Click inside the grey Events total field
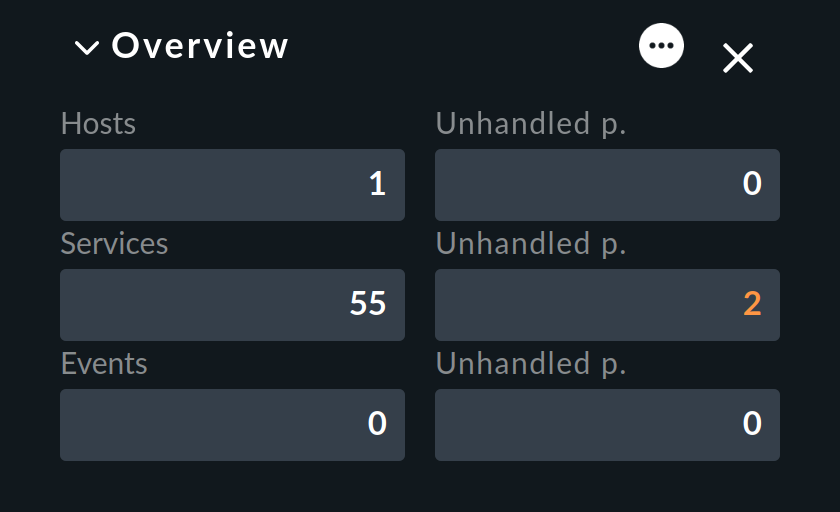The height and width of the screenshot is (512, 840). coord(232,425)
